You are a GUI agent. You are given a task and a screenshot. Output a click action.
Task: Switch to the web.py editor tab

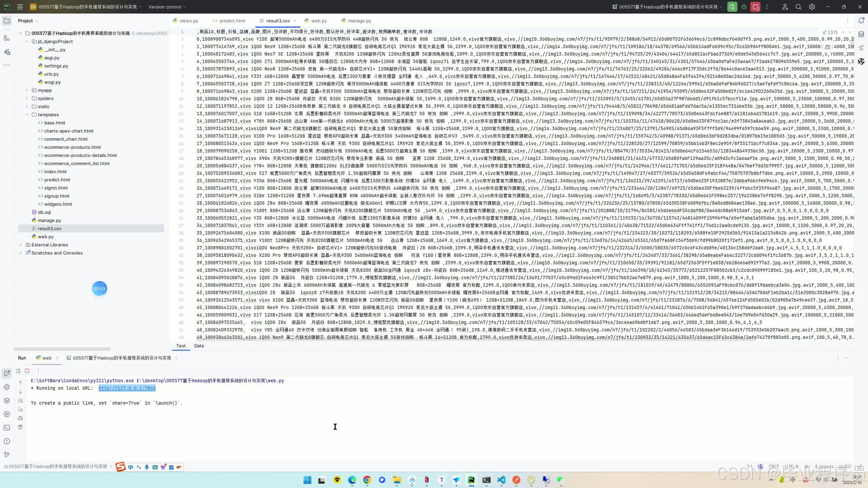click(316, 21)
